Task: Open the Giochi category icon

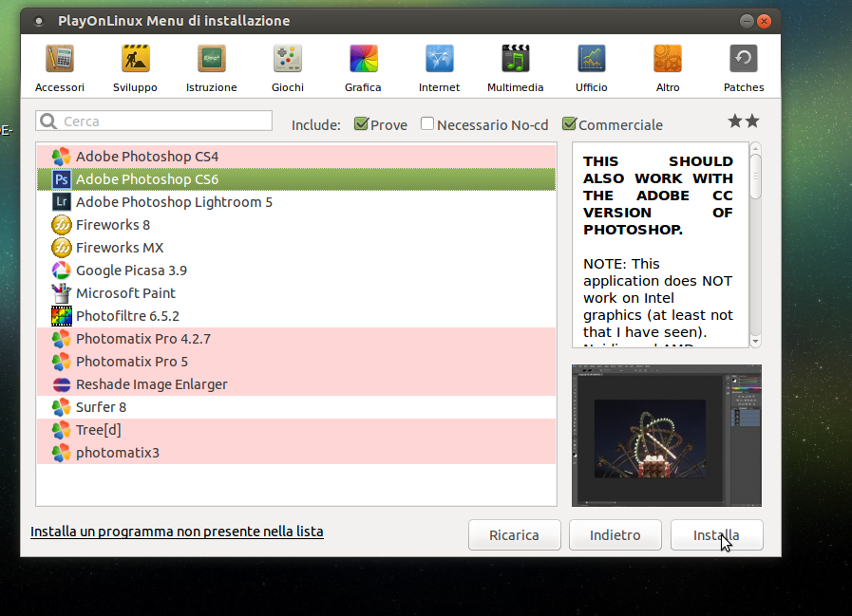Action: tap(288, 59)
